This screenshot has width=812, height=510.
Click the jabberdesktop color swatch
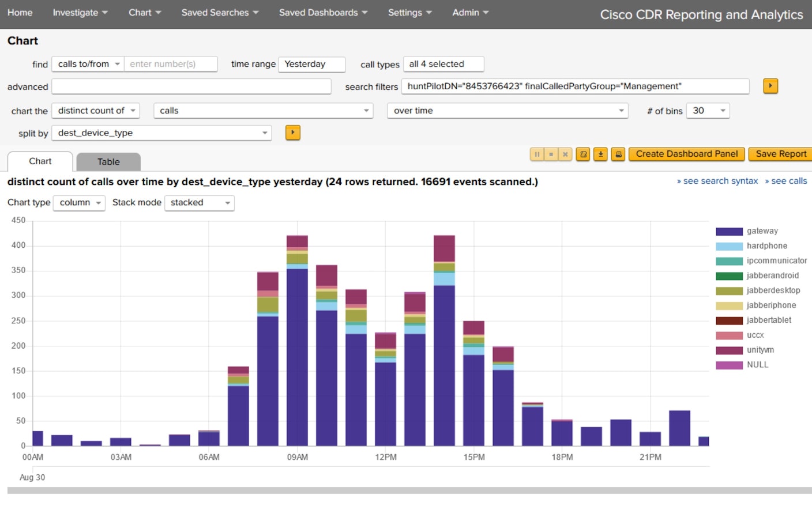(729, 291)
